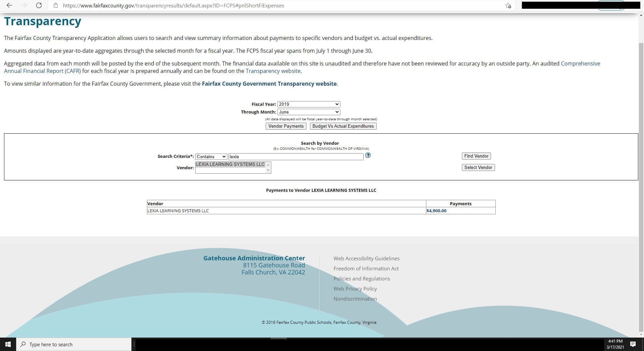Open the Fiscal Year dropdown
The height and width of the screenshot is (351, 644).
pyautogui.click(x=309, y=104)
